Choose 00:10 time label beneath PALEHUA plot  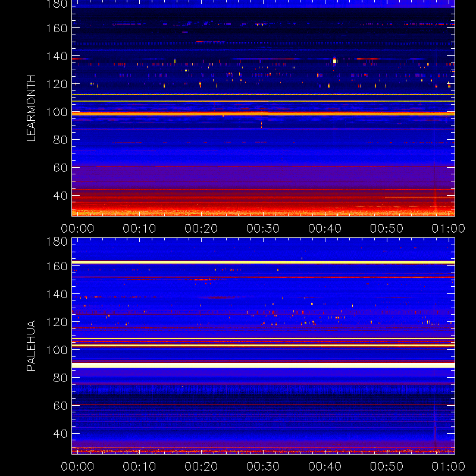click(x=139, y=466)
